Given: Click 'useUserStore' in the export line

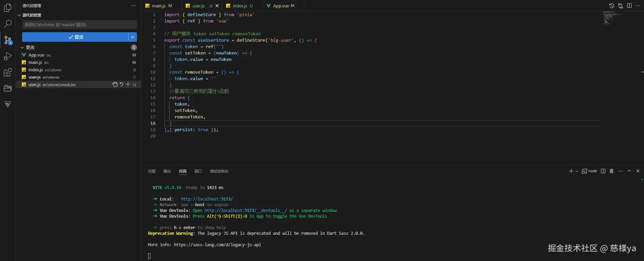Looking at the screenshot, I should coord(213,40).
